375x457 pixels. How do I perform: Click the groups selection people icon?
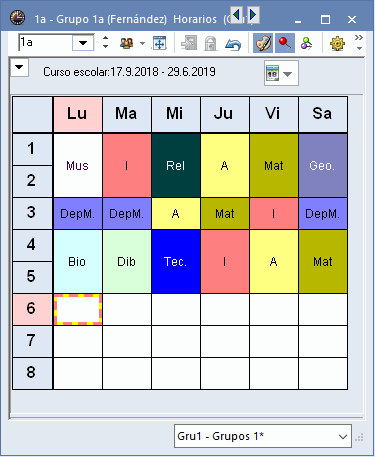(x=127, y=43)
